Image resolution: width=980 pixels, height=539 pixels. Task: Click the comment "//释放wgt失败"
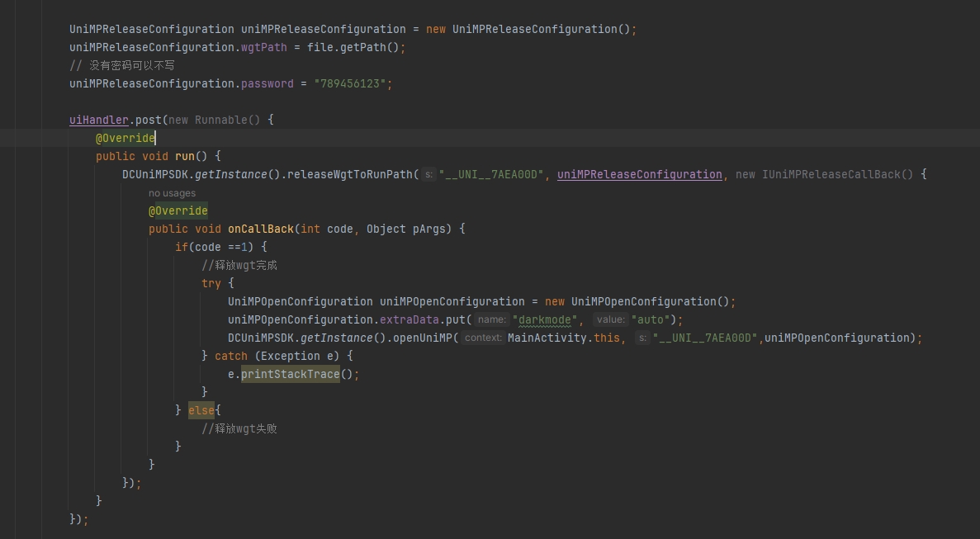click(239, 428)
